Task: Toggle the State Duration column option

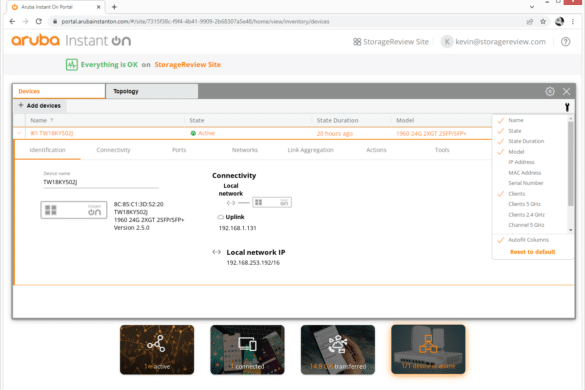Action: pyautogui.click(x=526, y=141)
